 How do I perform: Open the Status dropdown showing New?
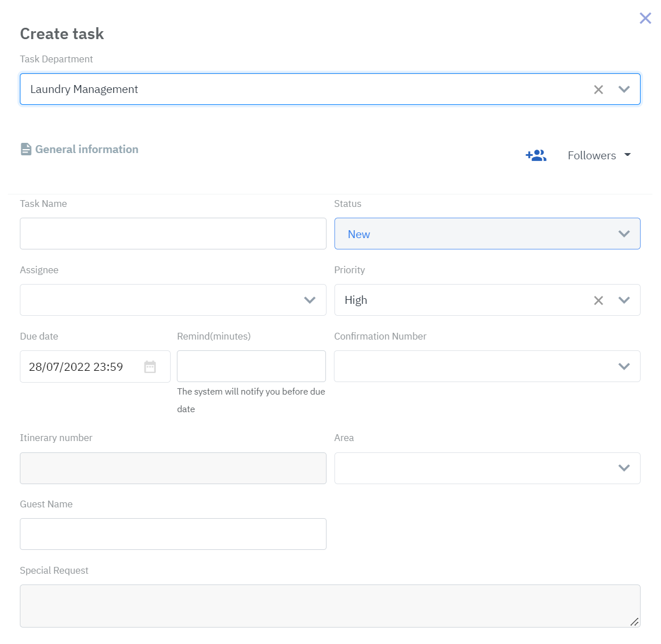coord(487,234)
